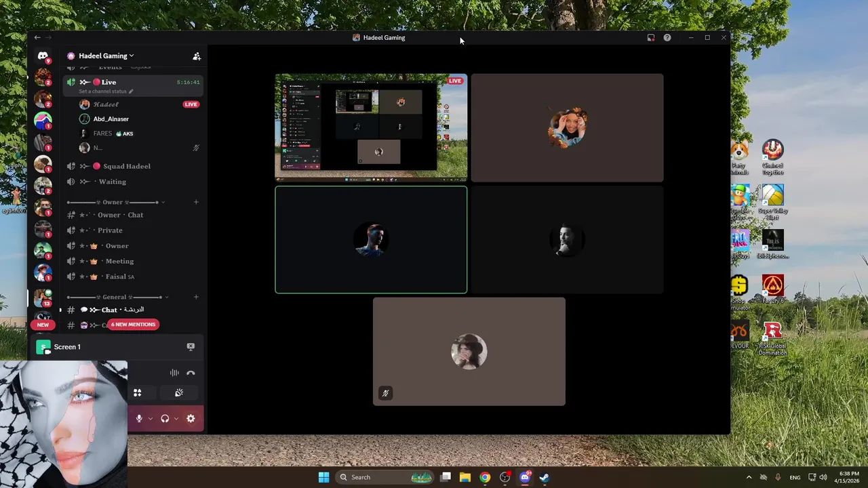
Task: Toggle noise suppression waveform icon
Action: coord(174,373)
